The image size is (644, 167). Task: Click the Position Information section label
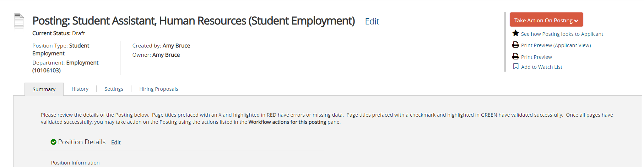[x=75, y=163]
